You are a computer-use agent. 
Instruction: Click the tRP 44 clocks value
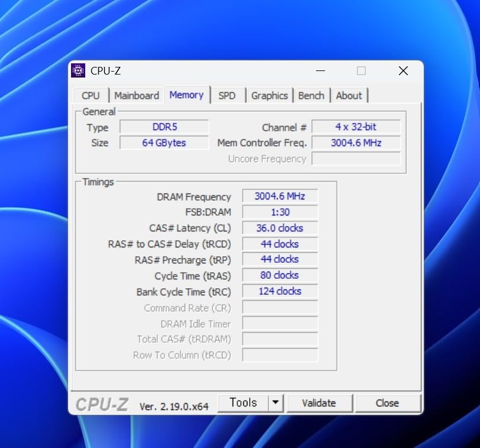pos(280,259)
